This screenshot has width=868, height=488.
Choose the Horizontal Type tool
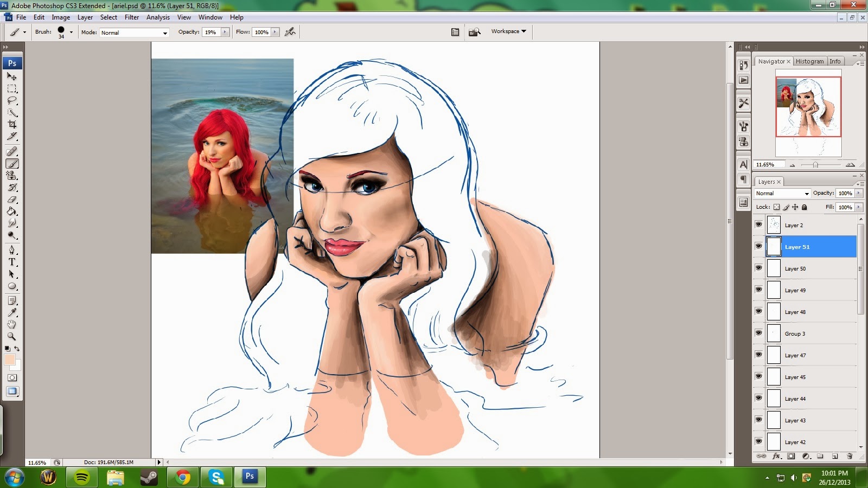point(12,262)
